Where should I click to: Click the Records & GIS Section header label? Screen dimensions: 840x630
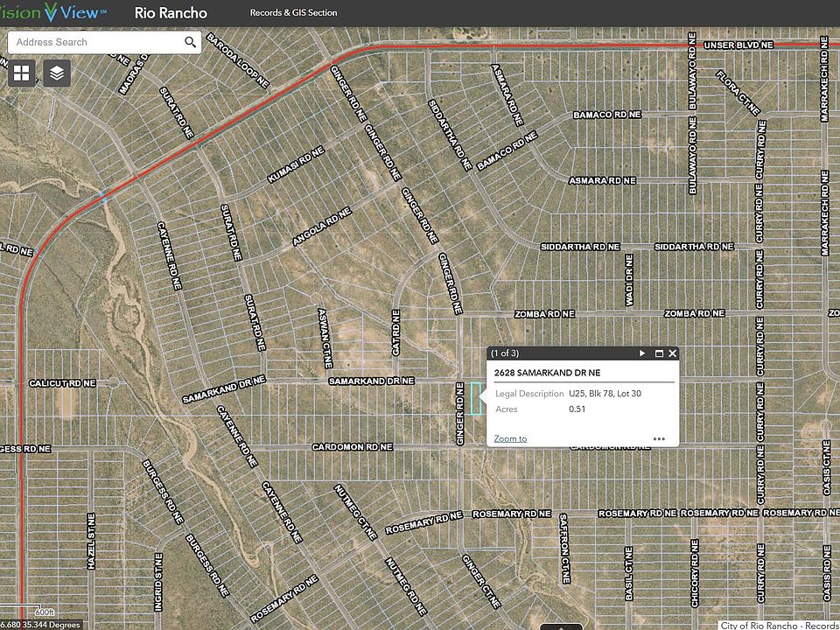[295, 12]
